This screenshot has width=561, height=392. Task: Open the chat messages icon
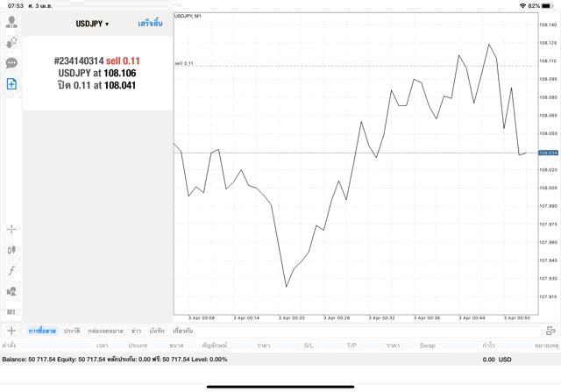point(11,63)
